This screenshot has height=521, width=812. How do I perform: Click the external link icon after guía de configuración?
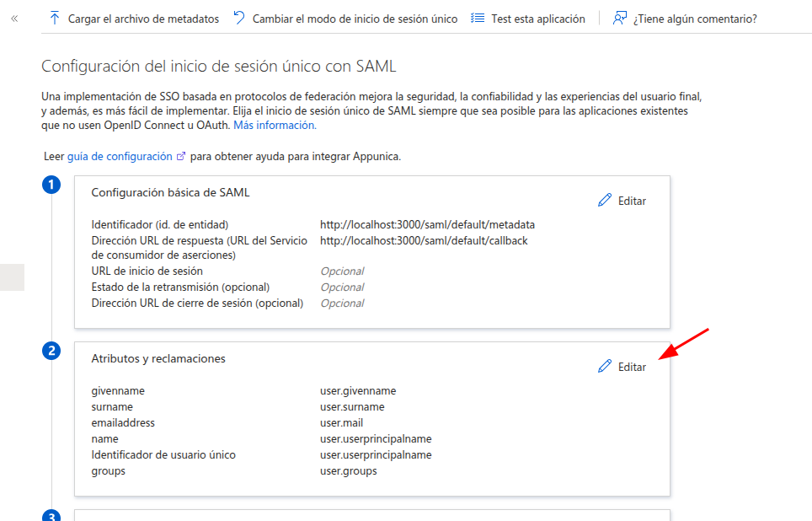click(181, 156)
